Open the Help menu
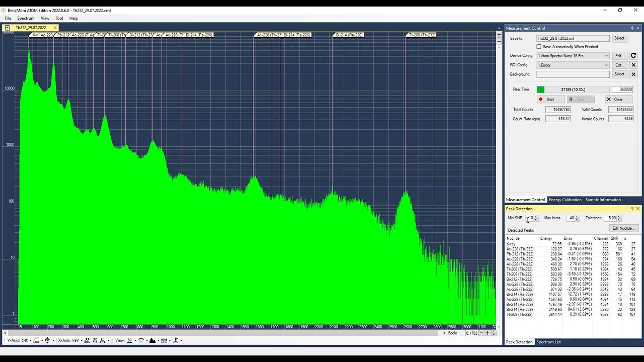Viewport: 644px width, 362px height. point(73,18)
